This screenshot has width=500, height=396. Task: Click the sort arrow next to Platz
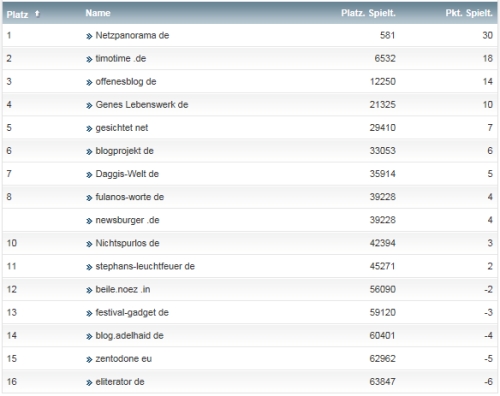tap(37, 14)
